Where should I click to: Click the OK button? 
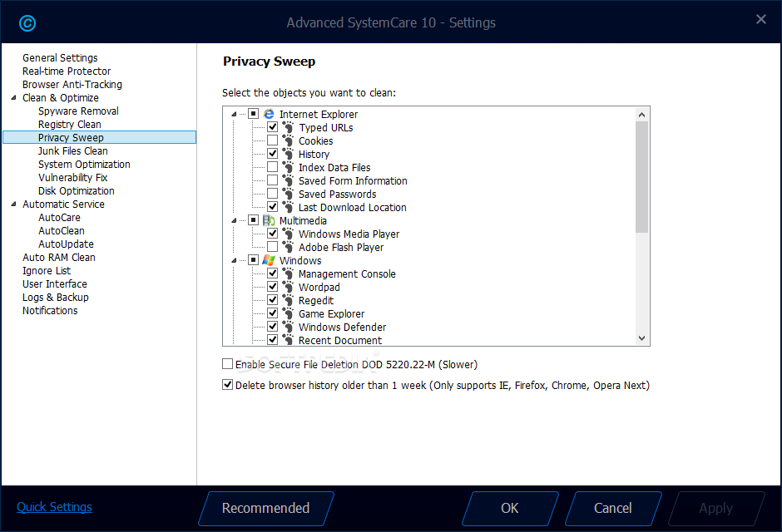tap(510, 508)
